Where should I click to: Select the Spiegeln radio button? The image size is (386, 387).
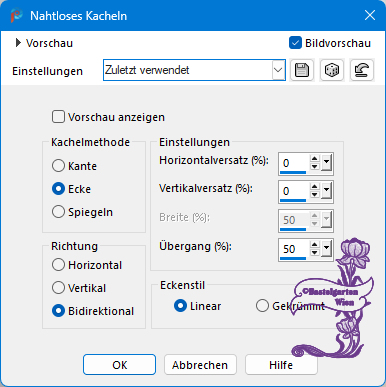[x=58, y=212]
